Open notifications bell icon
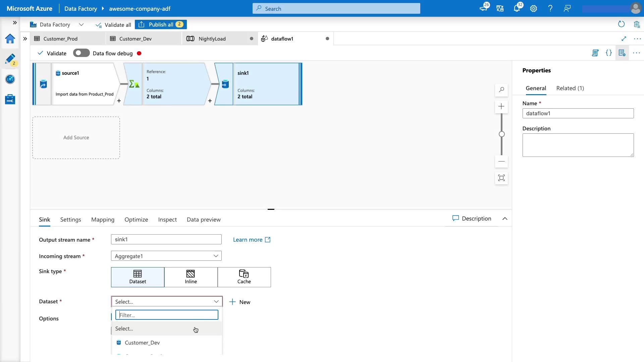Image resolution: width=644 pixels, height=362 pixels. pos(517,8)
